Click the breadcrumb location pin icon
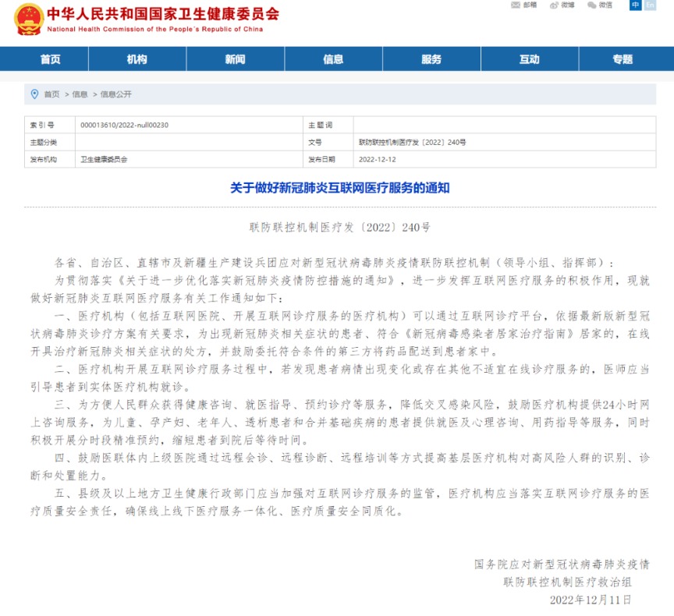The width and height of the screenshot is (674, 616). [35, 94]
